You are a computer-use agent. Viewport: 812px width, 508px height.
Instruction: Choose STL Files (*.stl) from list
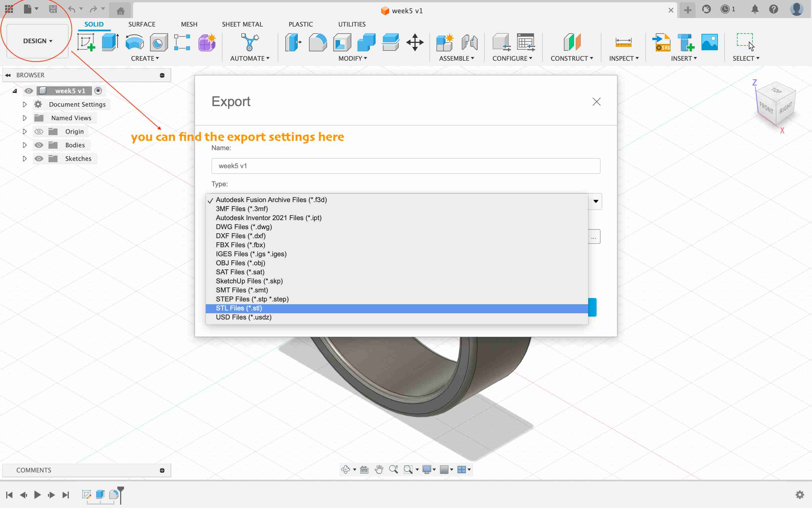[397, 308]
